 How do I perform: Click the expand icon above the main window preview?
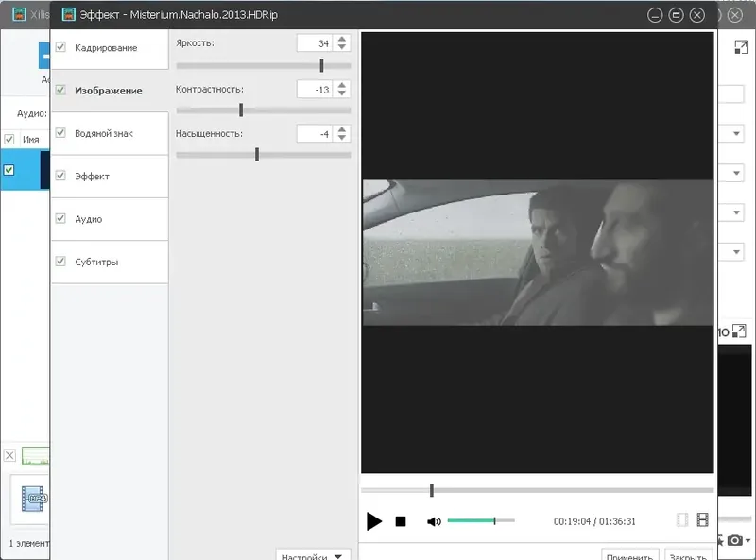coord(739,331)
